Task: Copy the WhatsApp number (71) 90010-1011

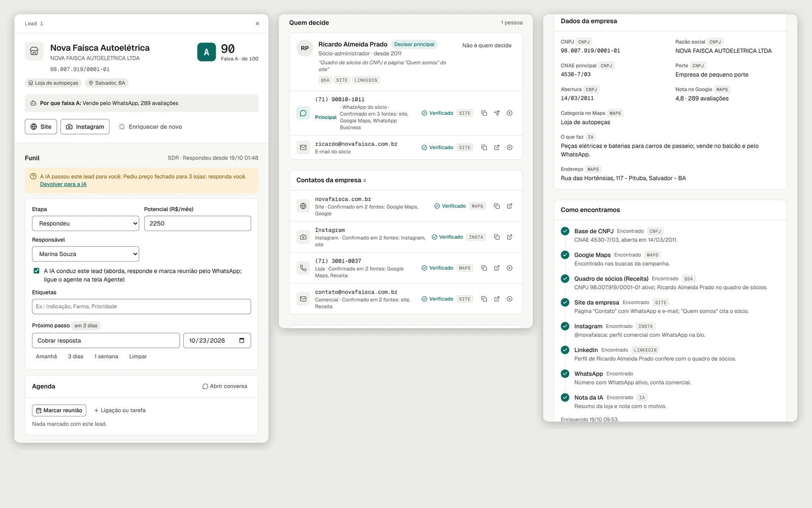Action: point(484,113)
